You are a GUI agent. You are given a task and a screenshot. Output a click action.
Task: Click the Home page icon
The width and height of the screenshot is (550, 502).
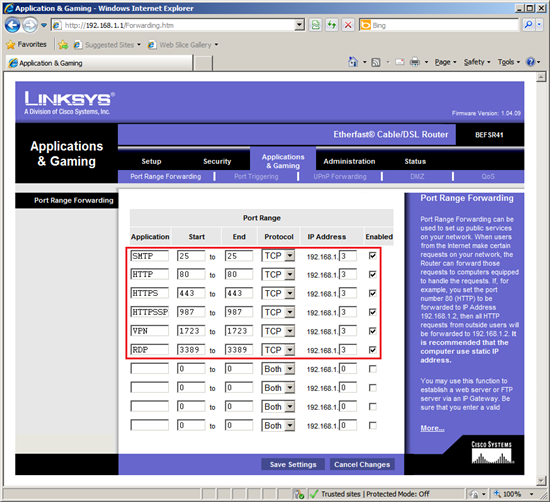click(353, 62)
